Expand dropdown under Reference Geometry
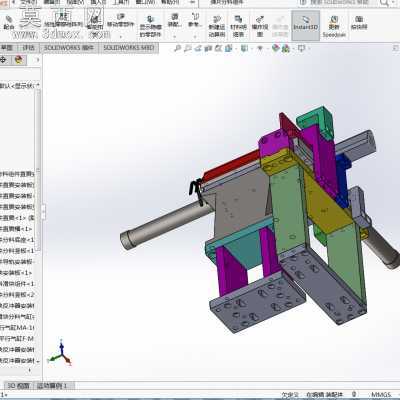Image resolution: width=400 pixels, height=400 pixels. tap(195, 36)
